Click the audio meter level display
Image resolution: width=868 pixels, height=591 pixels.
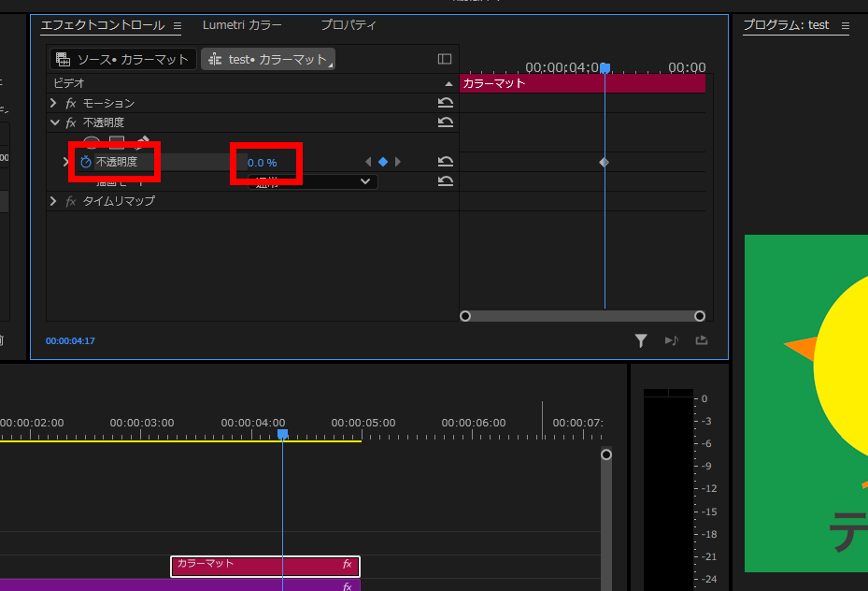click(668, 490)
